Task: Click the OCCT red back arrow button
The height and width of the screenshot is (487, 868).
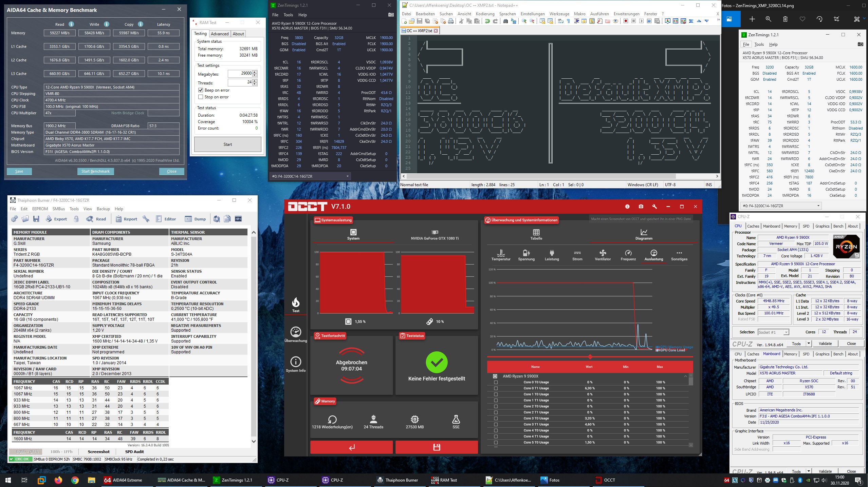Action: click(351, 447)
